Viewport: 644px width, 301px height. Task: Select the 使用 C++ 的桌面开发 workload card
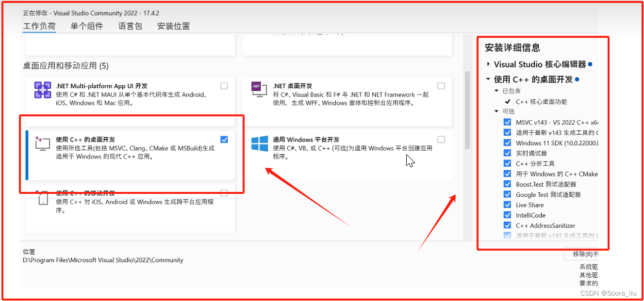click(x=130, y=155)
